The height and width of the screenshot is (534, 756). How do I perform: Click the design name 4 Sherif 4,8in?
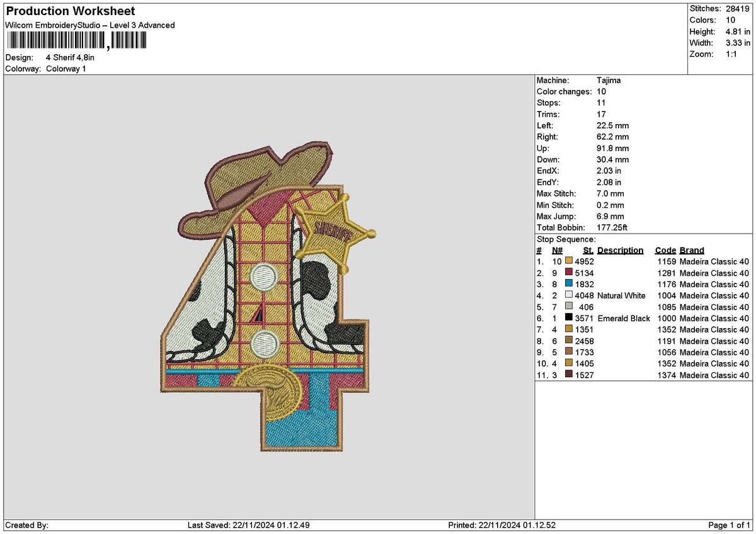tap(71, 57)
